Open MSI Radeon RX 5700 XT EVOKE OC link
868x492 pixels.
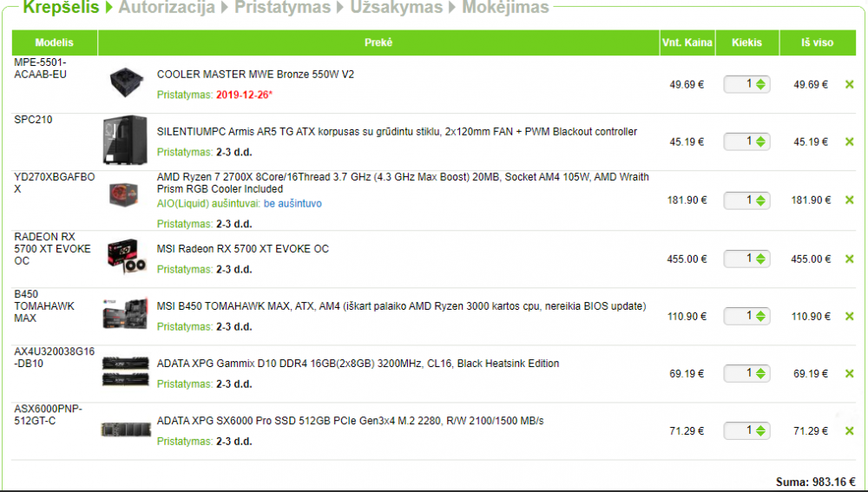pyautogui.click(x=242, y=249)
